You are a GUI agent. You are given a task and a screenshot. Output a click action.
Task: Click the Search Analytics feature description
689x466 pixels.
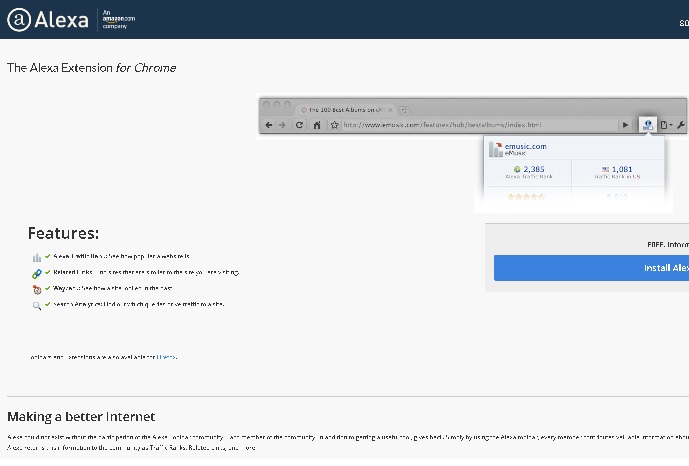(138, 304)
